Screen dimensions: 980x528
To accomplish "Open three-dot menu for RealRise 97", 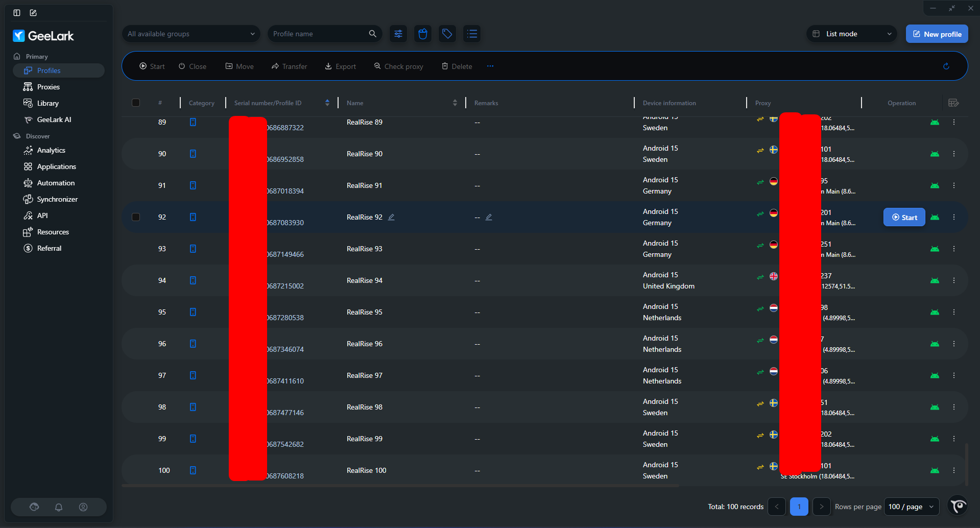I will click(x=953, y=375).
